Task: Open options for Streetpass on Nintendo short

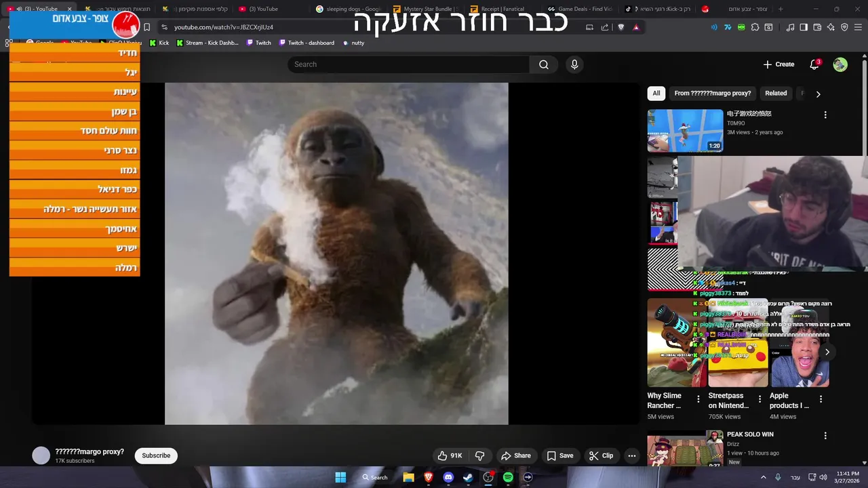Action: click(x=759, y=399)
